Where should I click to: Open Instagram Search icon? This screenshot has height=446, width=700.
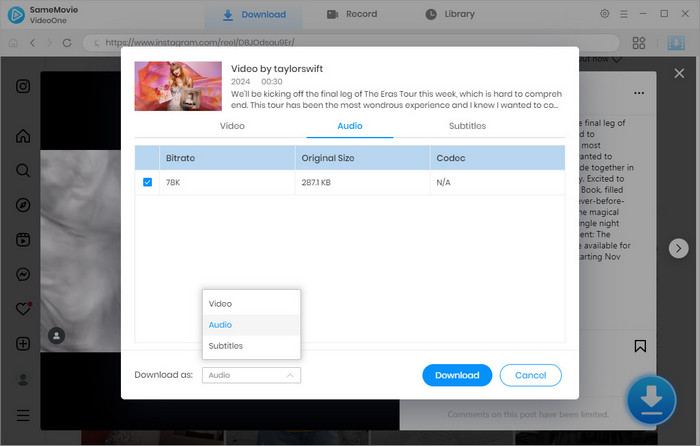[x=23, y=171]
